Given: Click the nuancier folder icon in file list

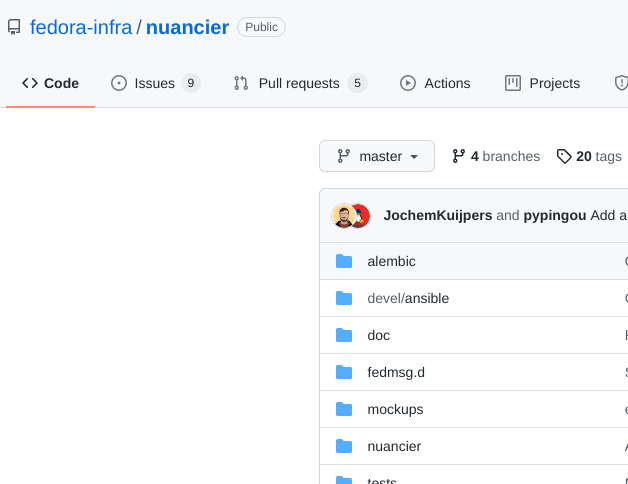Looking at the screenshot, I should [344, 446].
